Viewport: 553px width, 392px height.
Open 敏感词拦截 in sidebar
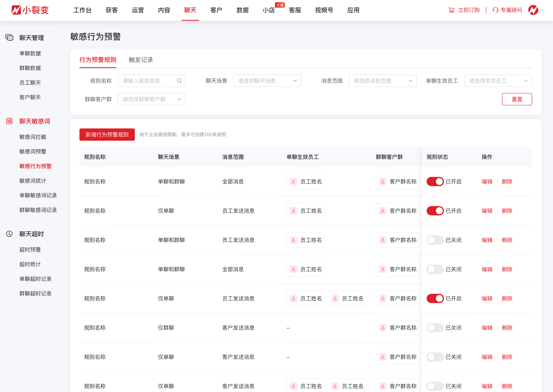tap(33, 137)
